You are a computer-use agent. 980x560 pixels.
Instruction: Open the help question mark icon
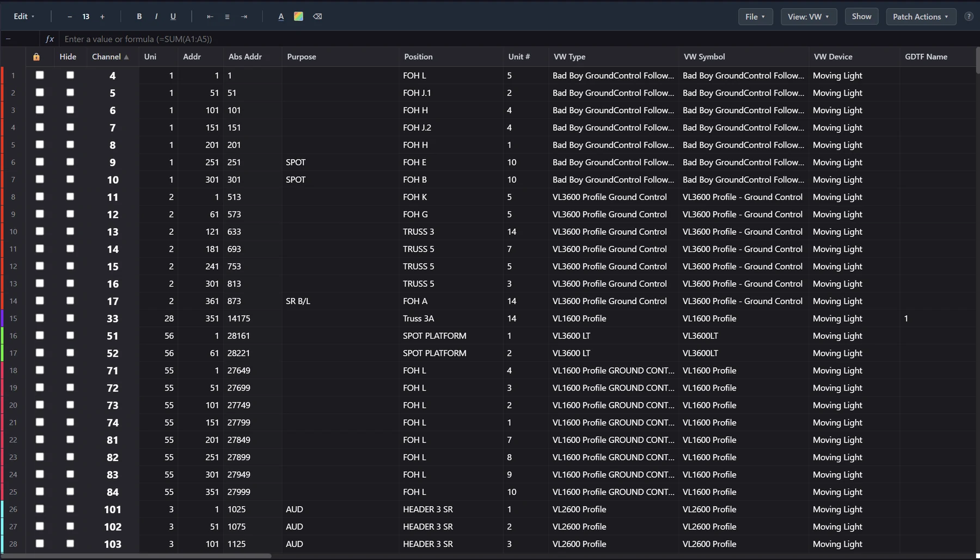(x=969, y=16)
